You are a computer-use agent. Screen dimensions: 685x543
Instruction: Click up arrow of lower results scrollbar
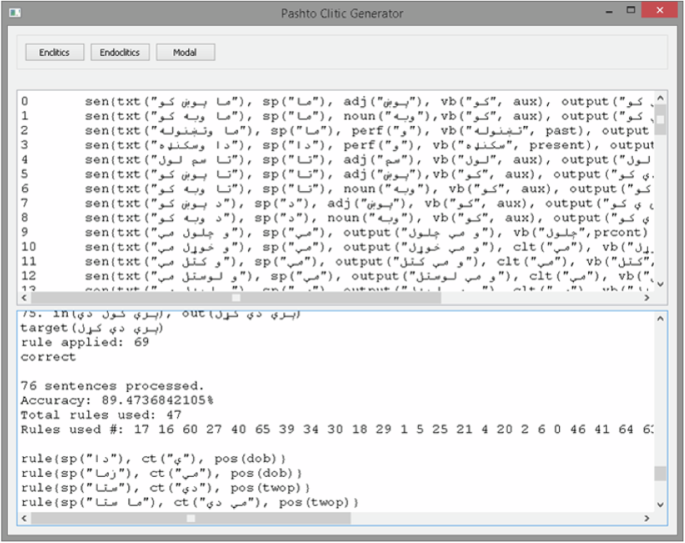coord(660,318)
